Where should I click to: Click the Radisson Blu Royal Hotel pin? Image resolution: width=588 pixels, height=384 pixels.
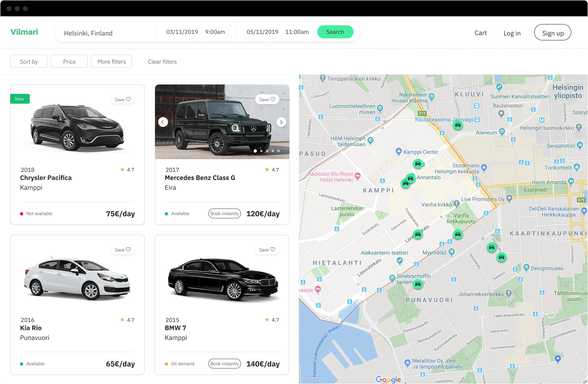pyautogui.click(x=357, y=176)
